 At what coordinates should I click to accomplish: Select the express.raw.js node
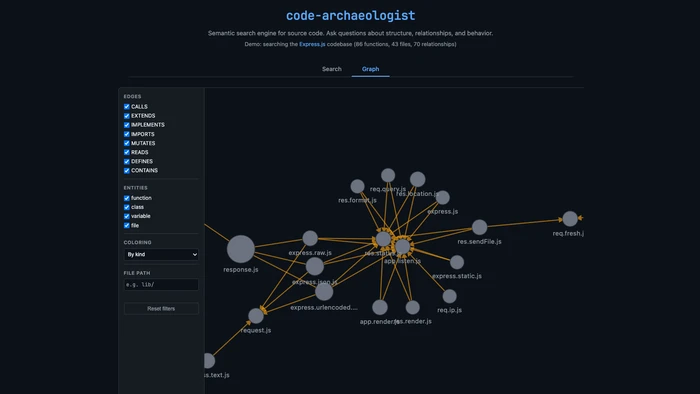(310, 238)
